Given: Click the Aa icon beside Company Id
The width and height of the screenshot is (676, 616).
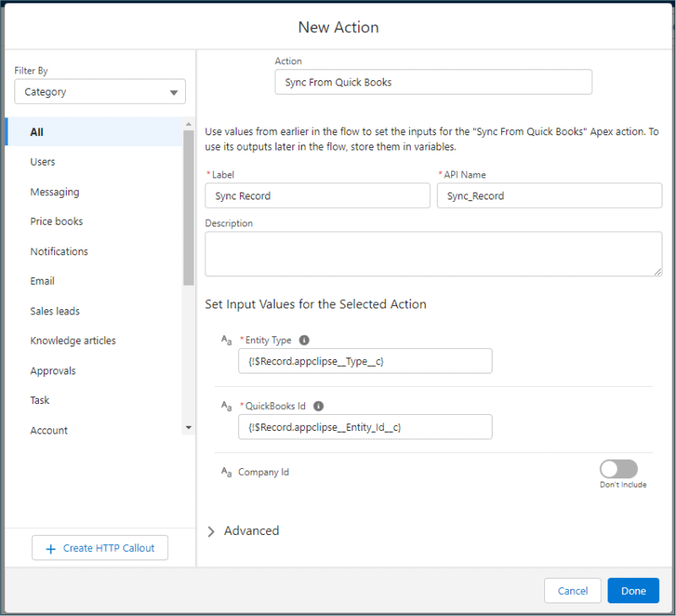Looking at the screenshot, I should [226, 472].
